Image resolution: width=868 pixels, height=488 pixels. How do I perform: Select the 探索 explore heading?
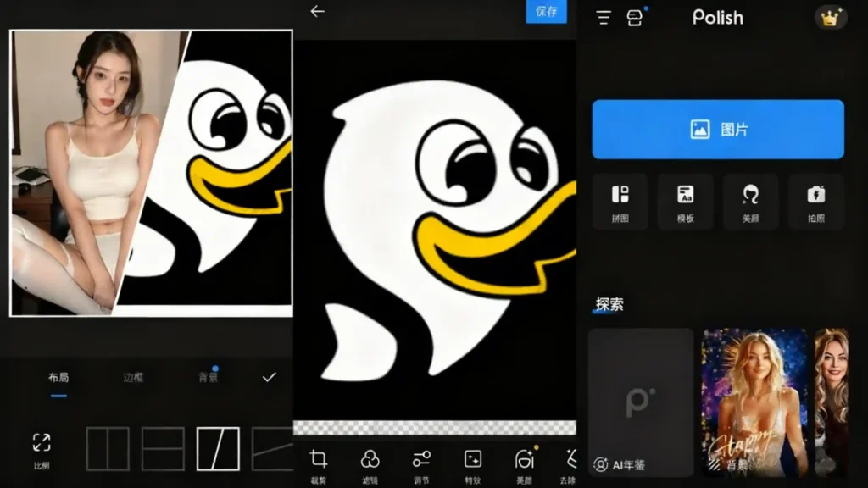(x=609, y=304)
